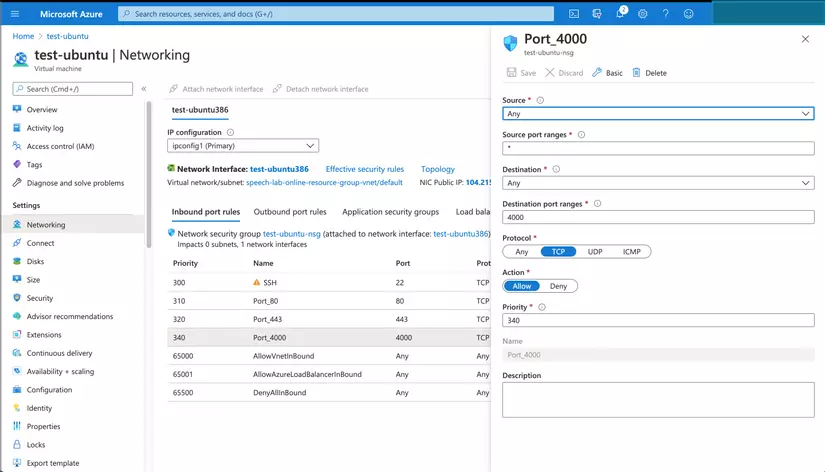825x472 pixels.
Task: Click the info icon next to Source port ranges
Action: 581,135
